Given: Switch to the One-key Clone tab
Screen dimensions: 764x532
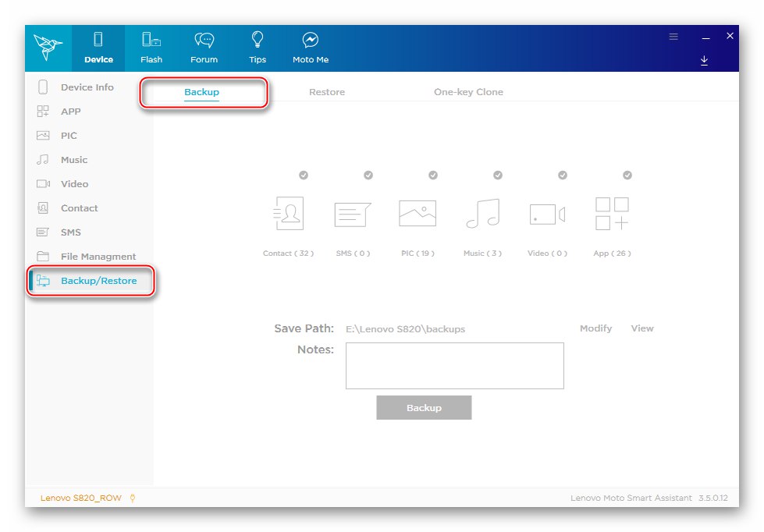Looking at the screenshot, I should [x=468, y=92].
